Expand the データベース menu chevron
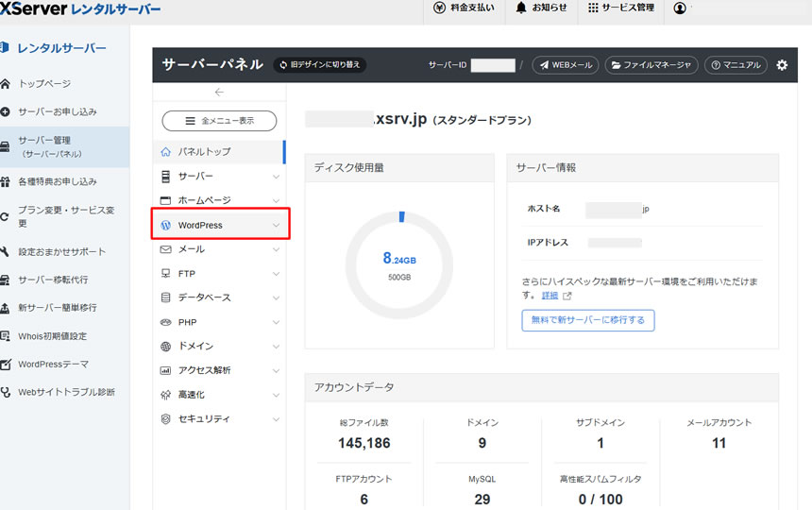812x510 pixels. pyautogui.click(x=276, y=297)
